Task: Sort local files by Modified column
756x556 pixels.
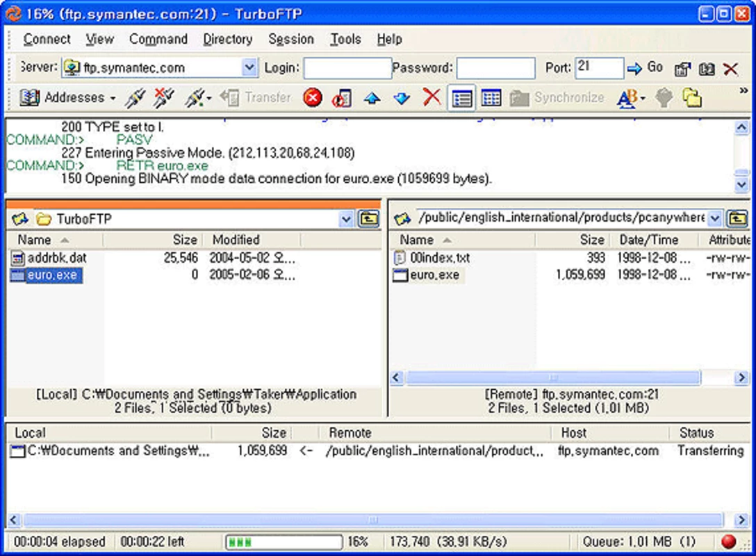Action: 252,240
